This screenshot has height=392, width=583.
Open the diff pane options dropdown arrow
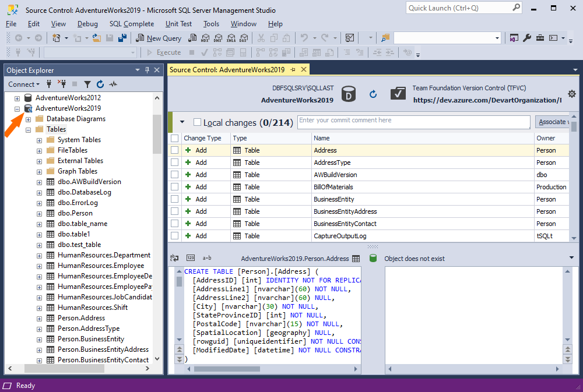(571, 257)
